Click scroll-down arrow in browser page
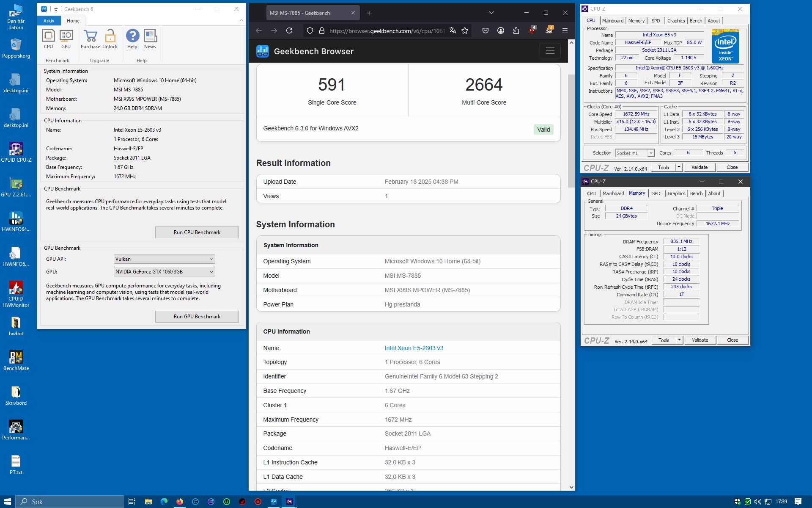Image resolution: width=812 pixels, height=508 pixels. pyautogui.click(x=571, y=487)
